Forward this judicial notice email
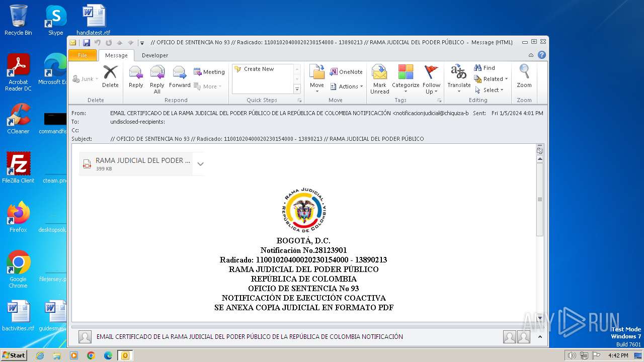The height and width of the screenshot is (362, 644). click(180, 77)
